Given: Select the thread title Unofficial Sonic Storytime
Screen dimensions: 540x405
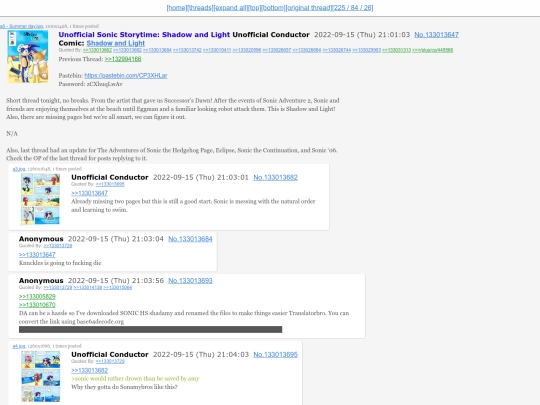Looking at the screenshot, I should point(144,35).
